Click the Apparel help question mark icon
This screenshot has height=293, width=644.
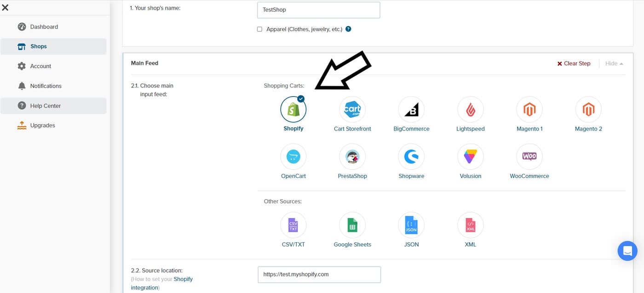(348, 29)
